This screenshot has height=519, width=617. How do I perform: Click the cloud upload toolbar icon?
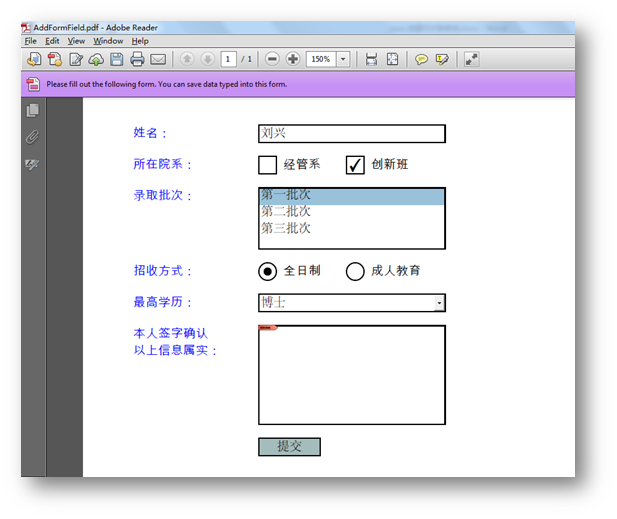(96, 59)
